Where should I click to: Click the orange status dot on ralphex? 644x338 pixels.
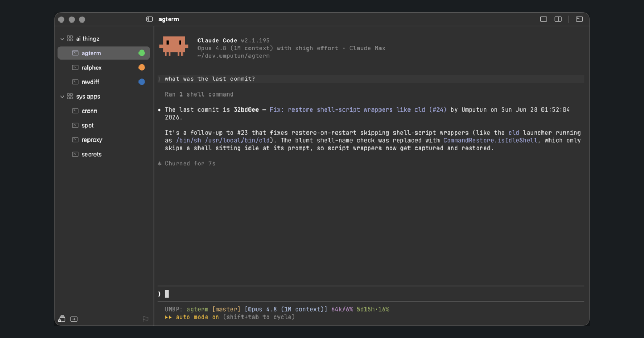[x=142, y=68]
